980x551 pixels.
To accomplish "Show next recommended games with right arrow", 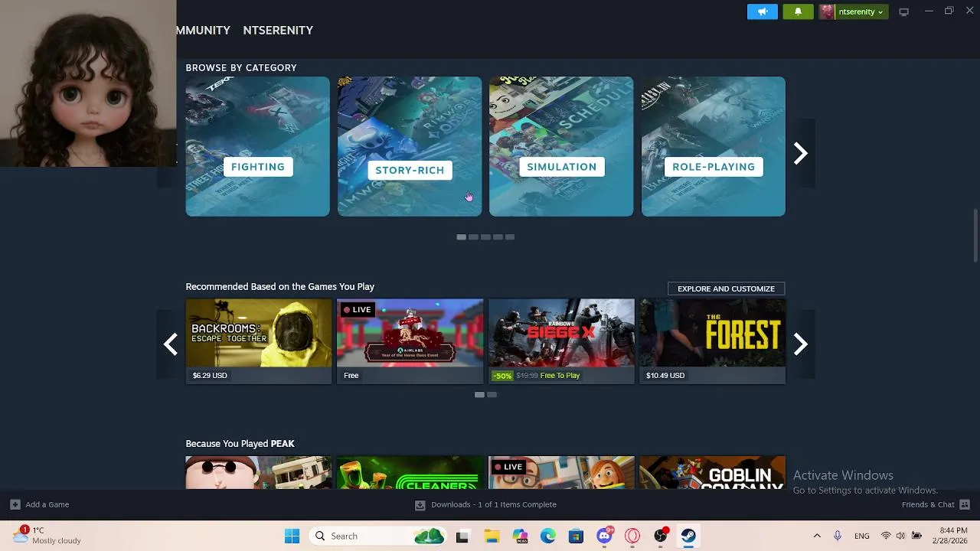I will 800,344.
